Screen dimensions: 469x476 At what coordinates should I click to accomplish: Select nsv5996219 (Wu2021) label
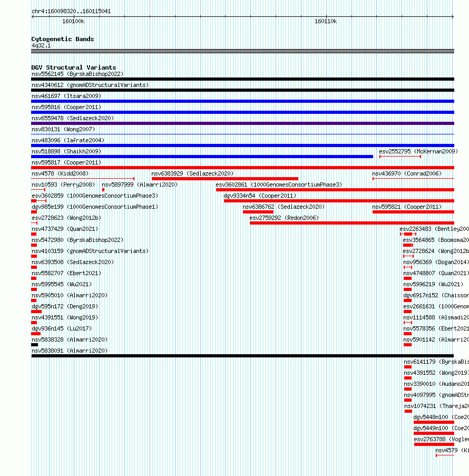click(433, 285)
